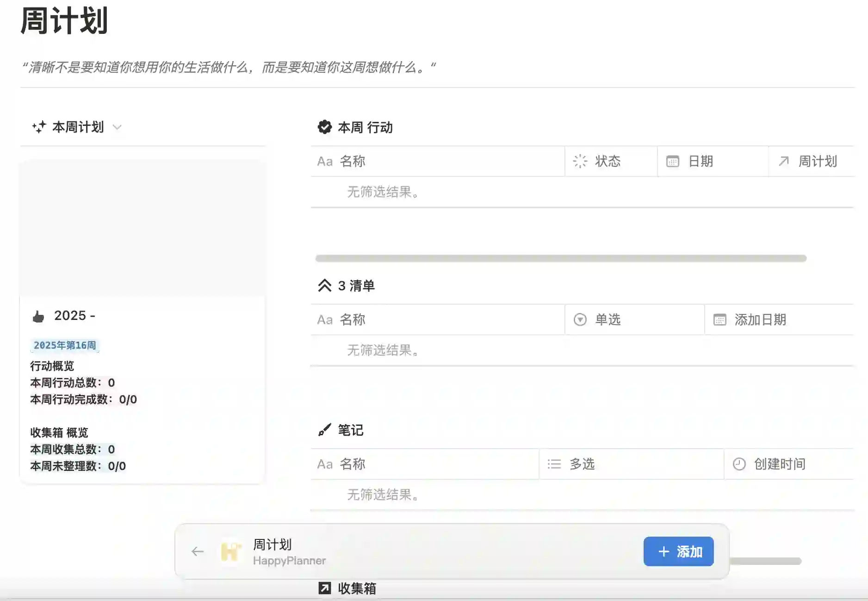868x601 pixels.
Task: Click the 周计划 page title
Action: (x=64, y=21)
